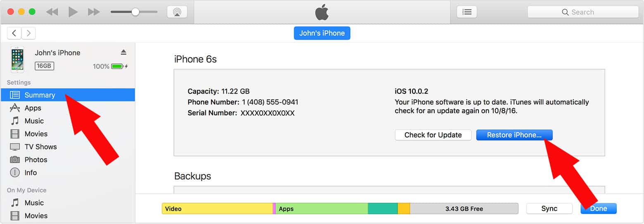Click the volume slider knob
The width and height of the screenshot is (644, 224).
click(135, 12)
